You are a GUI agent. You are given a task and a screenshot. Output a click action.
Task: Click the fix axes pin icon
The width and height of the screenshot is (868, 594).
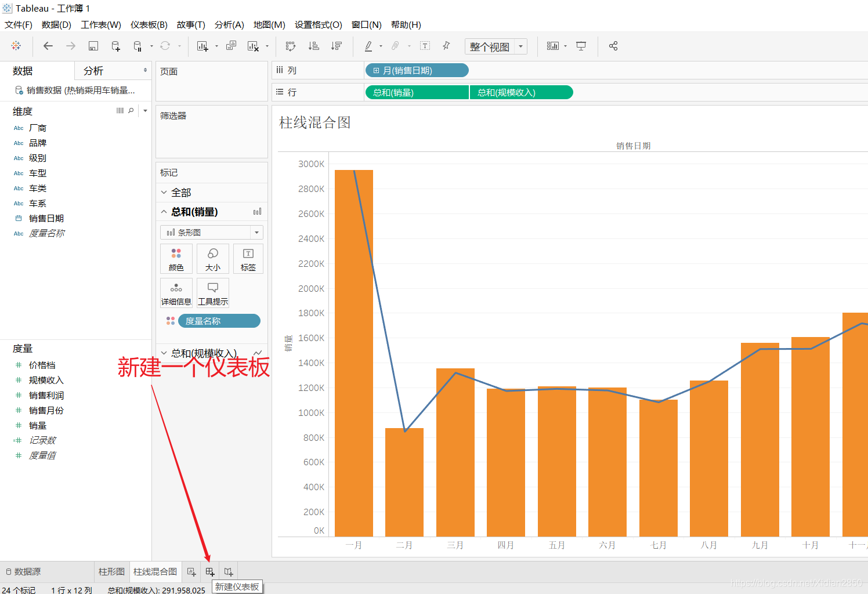446,46
